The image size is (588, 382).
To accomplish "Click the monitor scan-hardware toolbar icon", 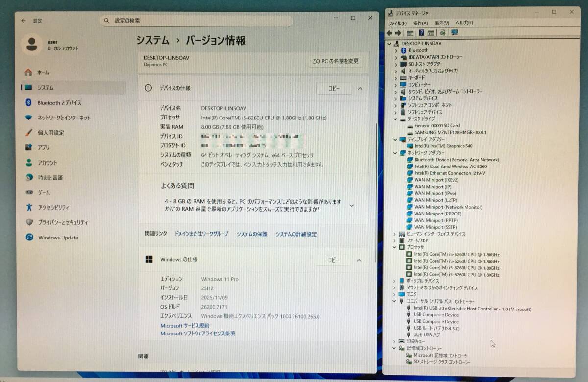I will tap(455, 33).
